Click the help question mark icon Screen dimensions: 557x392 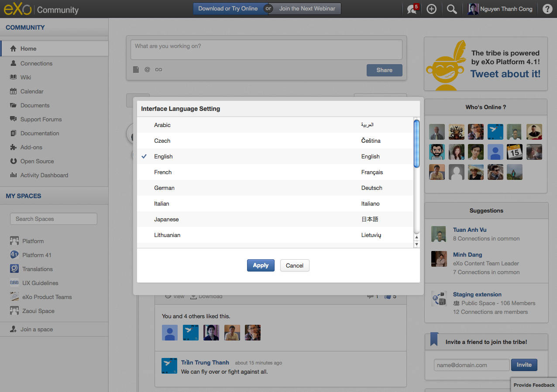(x=547, y=9)
